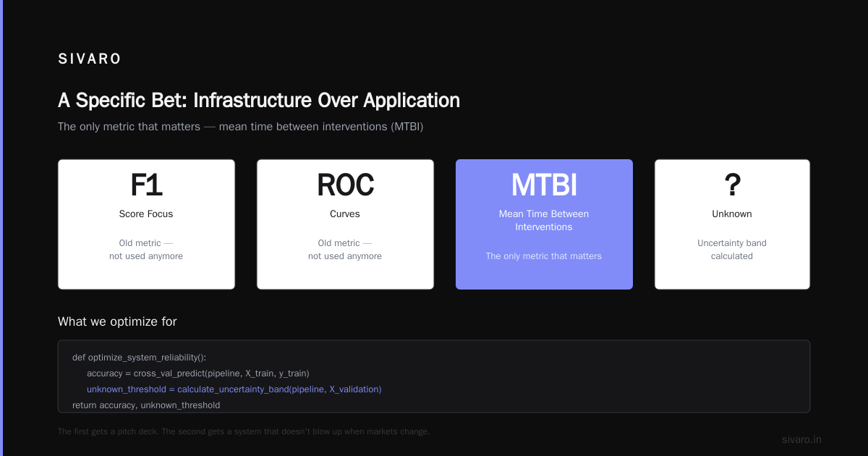This screenshot has width=868, height=456.
Task: Click 'Old metric — not used anymore' under ROC
Action: 345,250
